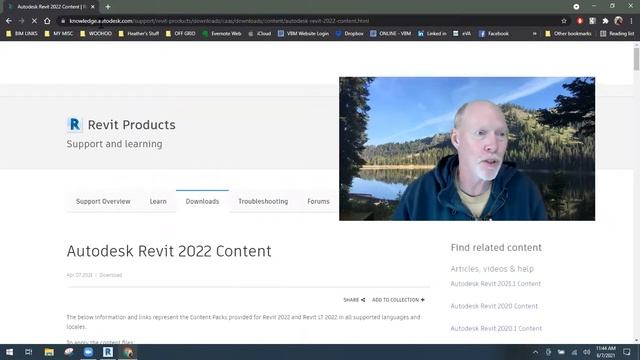Click the presenter webcam video overlay
Image resolution: width=640 pixels, height=360 pixels.
pyautogui.click(x=467, y=149)
